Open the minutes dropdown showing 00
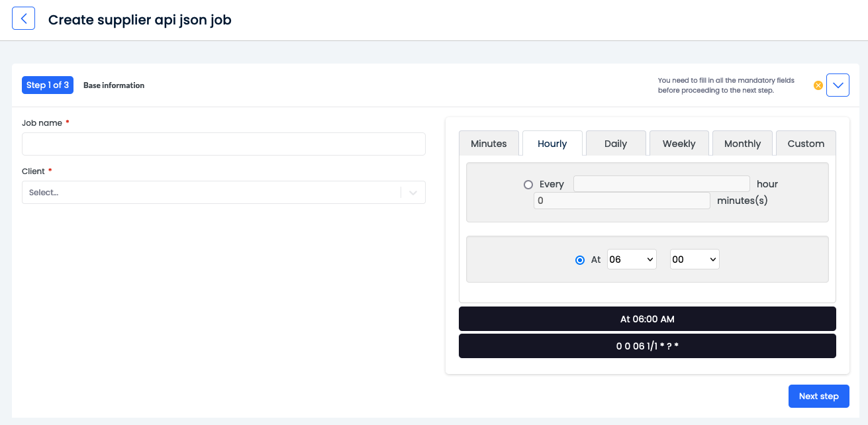Viewport: 868px width, 425px height. 694,259
